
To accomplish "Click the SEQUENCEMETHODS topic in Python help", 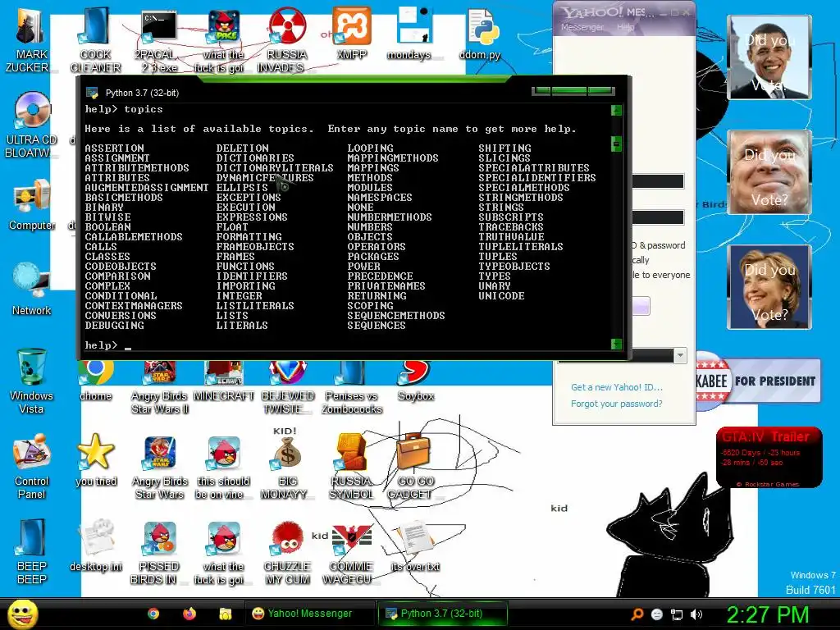I will (396, 316).
